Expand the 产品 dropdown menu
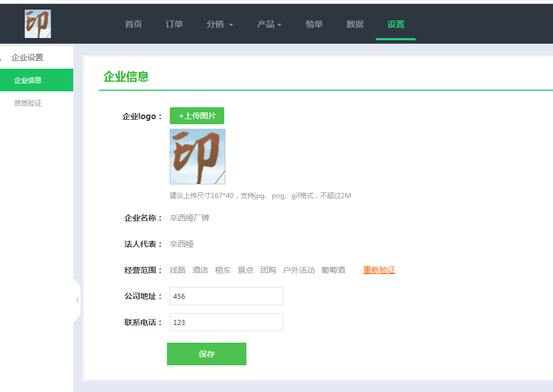 click(269, 24)
